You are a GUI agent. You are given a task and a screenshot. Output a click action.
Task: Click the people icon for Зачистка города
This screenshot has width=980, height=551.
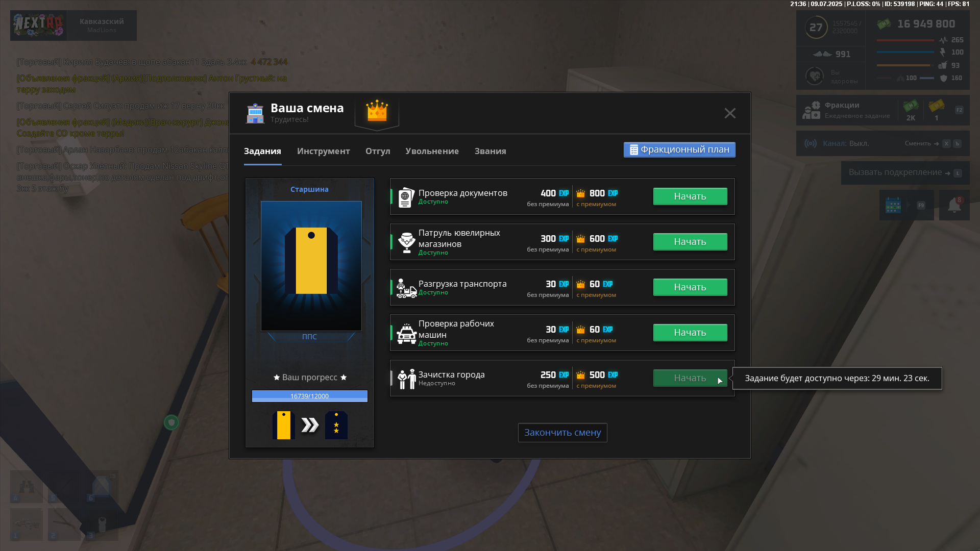pos(407,379)
